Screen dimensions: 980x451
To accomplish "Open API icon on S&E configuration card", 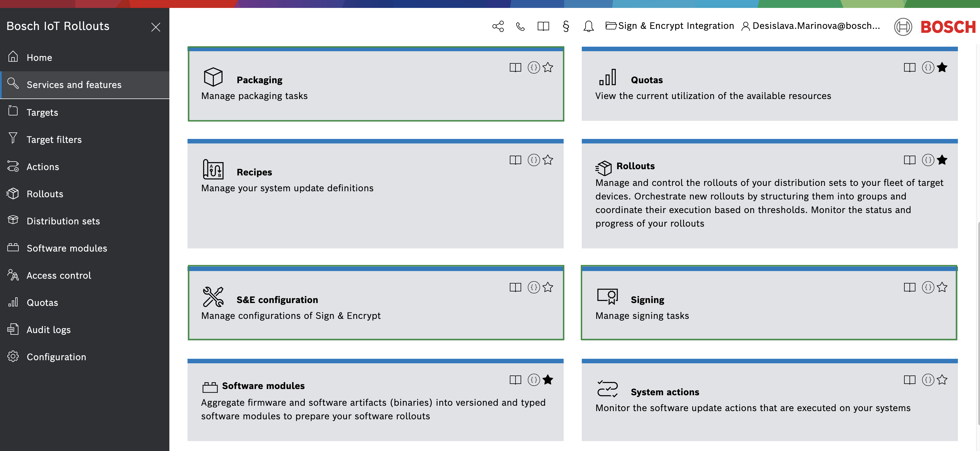I will click(534, 287).
